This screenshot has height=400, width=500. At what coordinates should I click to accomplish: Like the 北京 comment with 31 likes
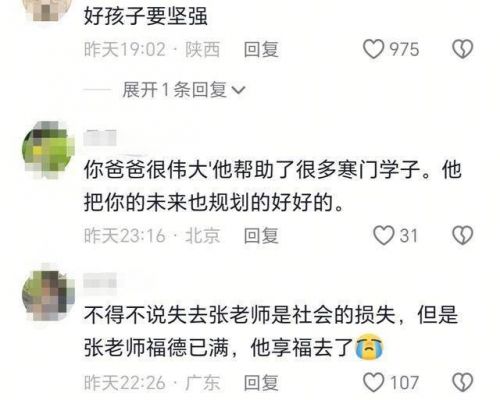click(383, 235)
